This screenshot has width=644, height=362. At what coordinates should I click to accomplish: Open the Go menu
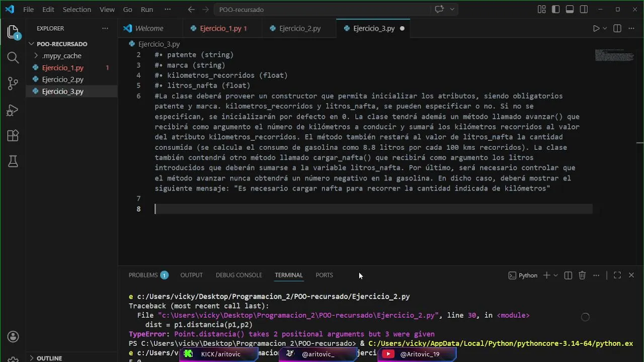(128, 10)
